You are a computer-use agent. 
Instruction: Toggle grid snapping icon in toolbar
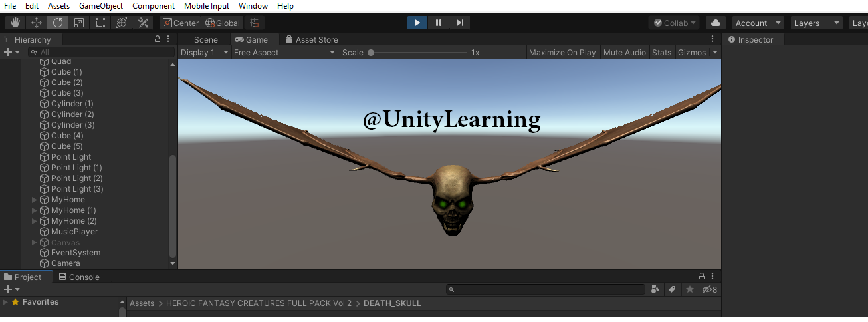click(x=254, y=23)
